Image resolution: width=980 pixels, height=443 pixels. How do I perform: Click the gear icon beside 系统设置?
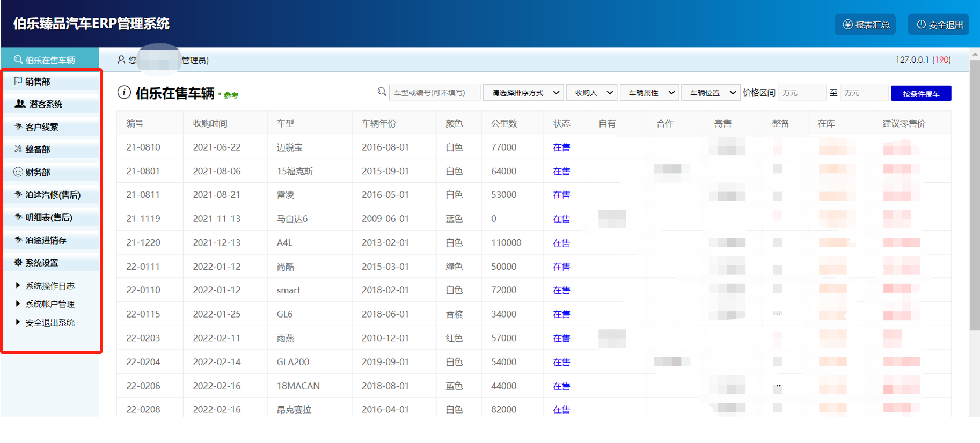pos(18,262)
